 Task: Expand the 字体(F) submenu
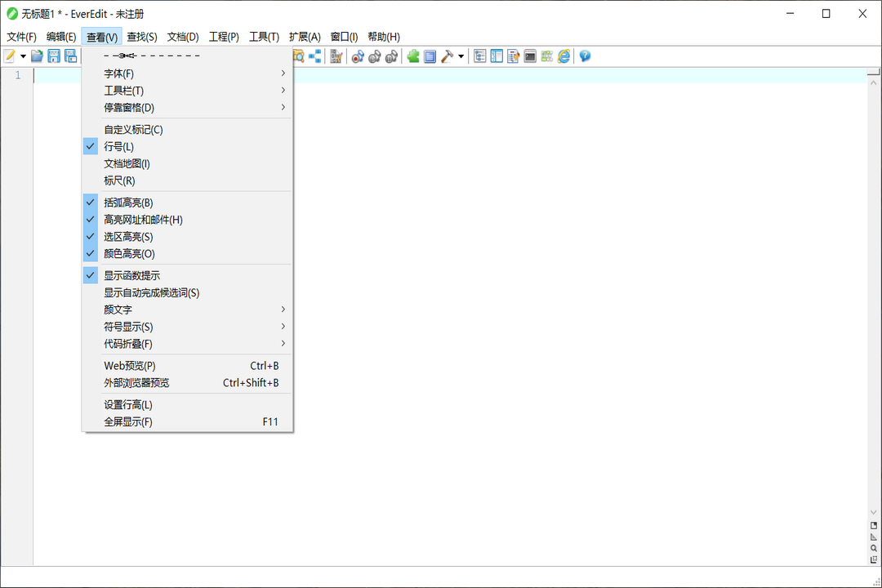click(x=118, y=73)
